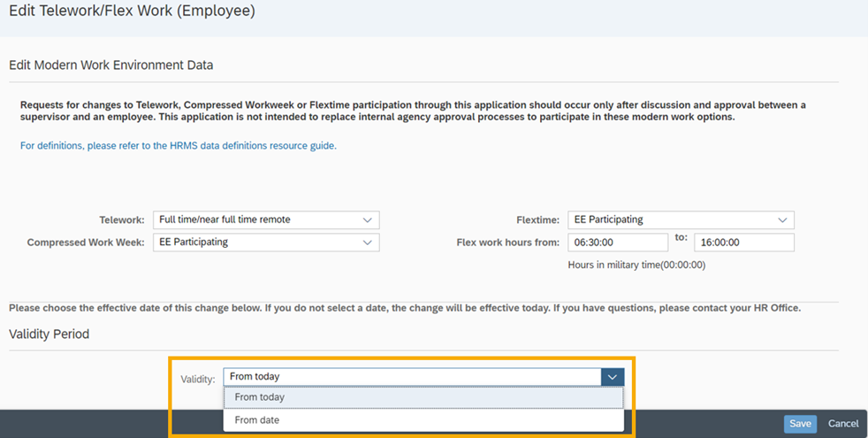The width and height of the screenshot is (868, 438).
Task: Toggle the Validity dropdown arrow button
Action: [x=613, y=377]
